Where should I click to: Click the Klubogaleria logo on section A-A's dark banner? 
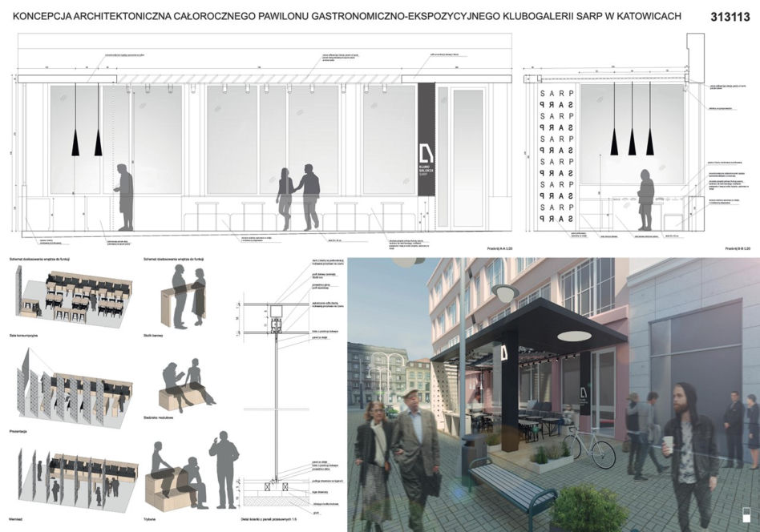coord(426,153)
